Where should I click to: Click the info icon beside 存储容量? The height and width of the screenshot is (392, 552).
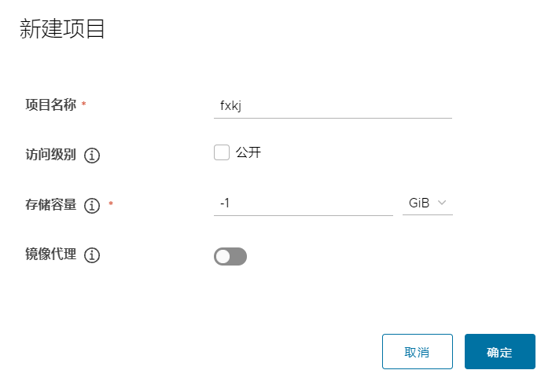click(92, 206)
